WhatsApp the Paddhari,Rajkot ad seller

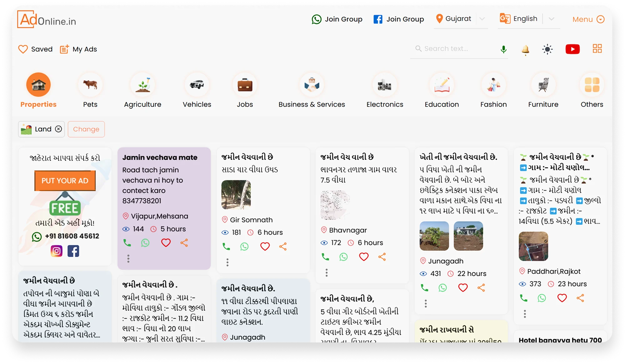click(x=542, y=298)
